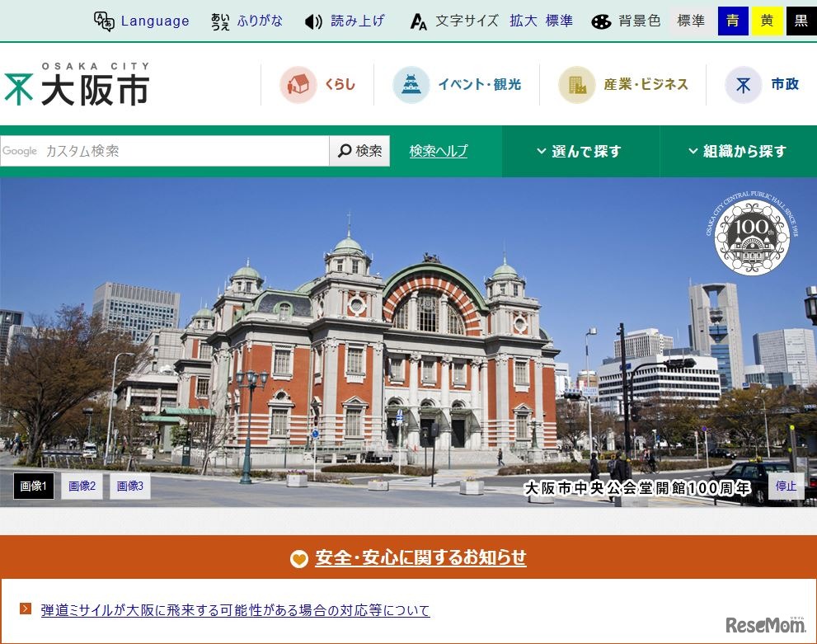Expand the 選んで探す dropdown
Viewport: 817px width, 644px height.
click(x=579, y=152)
